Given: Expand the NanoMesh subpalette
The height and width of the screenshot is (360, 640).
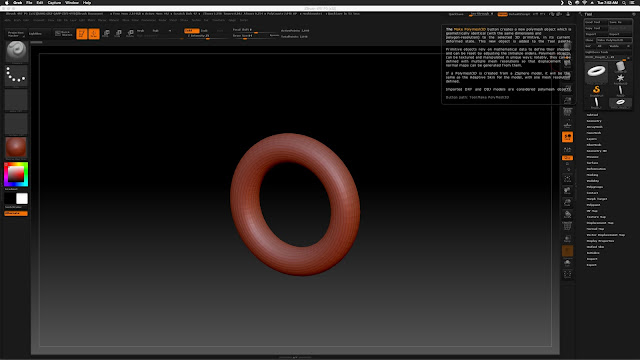Looking at the screenshot, I should tap(594, 133).
